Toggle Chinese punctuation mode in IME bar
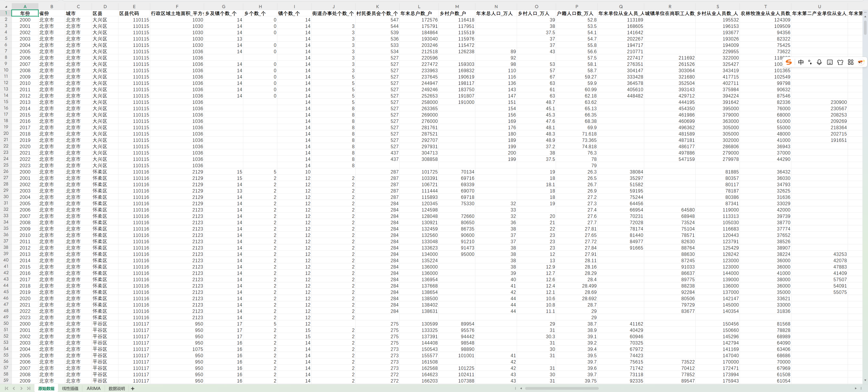The height and width of the screenshot is (392, 868). pos(810,62)
